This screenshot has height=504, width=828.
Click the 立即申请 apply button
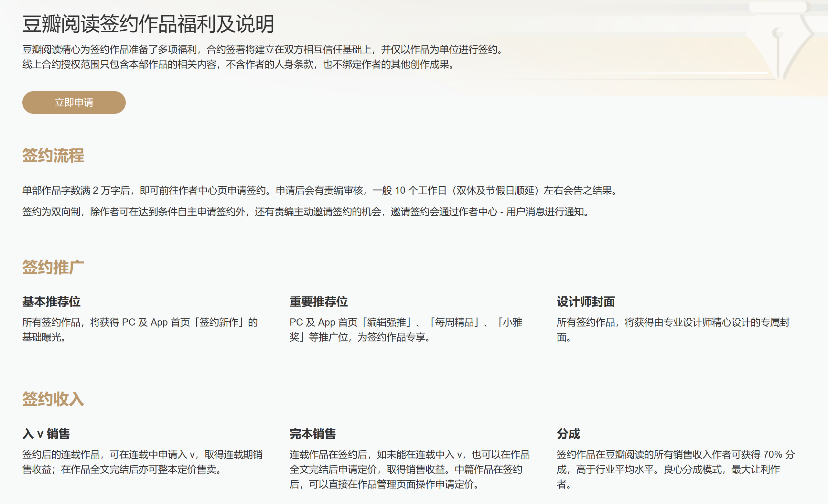74,102
